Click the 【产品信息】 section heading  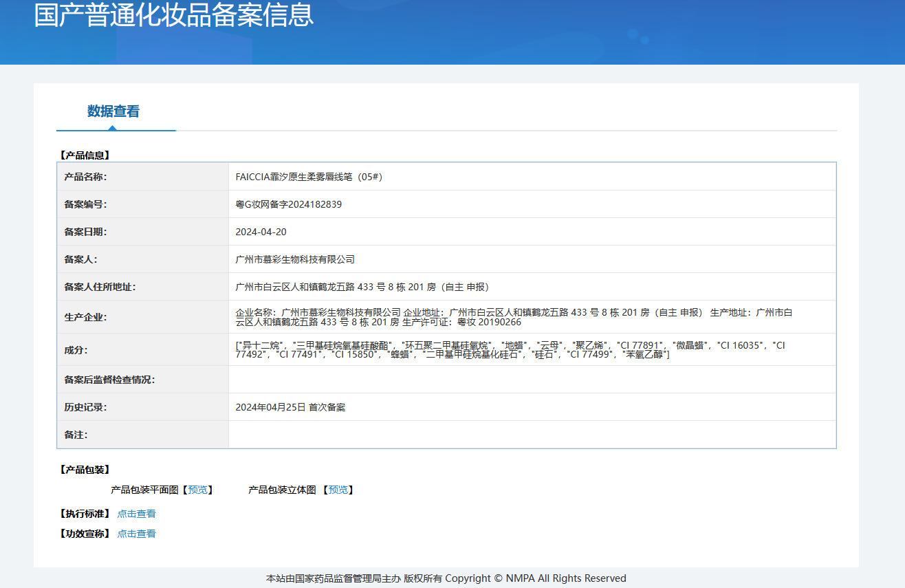85,155
